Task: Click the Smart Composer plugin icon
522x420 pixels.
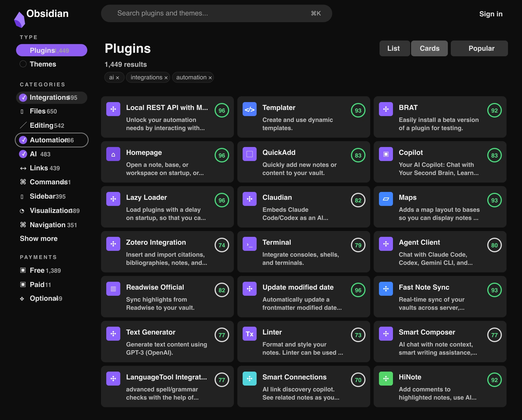Action: (x=386, y=334)
